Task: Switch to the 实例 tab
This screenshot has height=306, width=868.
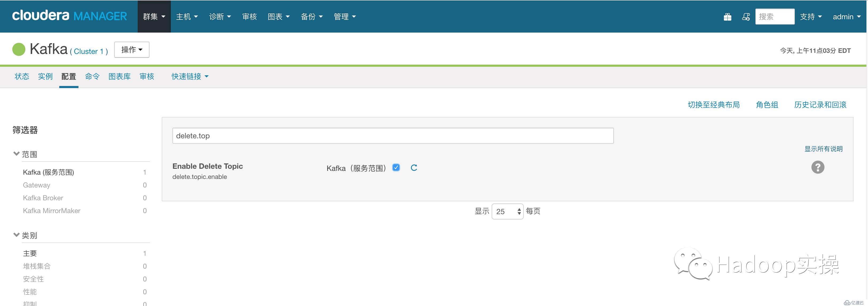Action: pos(45,76)
